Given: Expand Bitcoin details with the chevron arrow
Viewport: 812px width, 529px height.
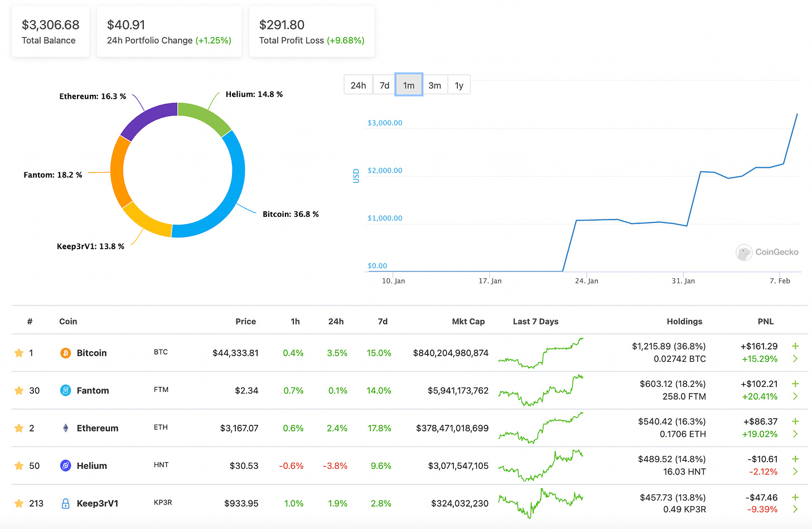Looking at the screenshot, I should [x=795, y=359].
